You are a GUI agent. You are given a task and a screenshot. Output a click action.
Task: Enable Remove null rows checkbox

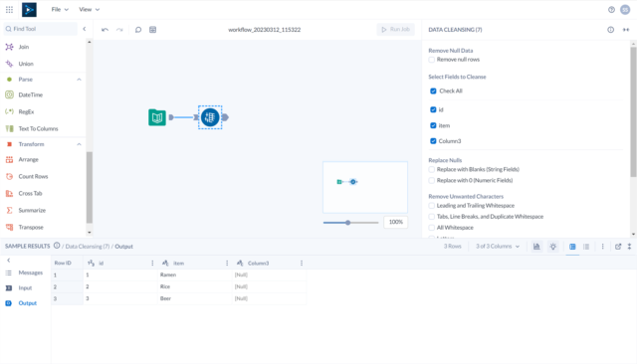pos(431,60)
